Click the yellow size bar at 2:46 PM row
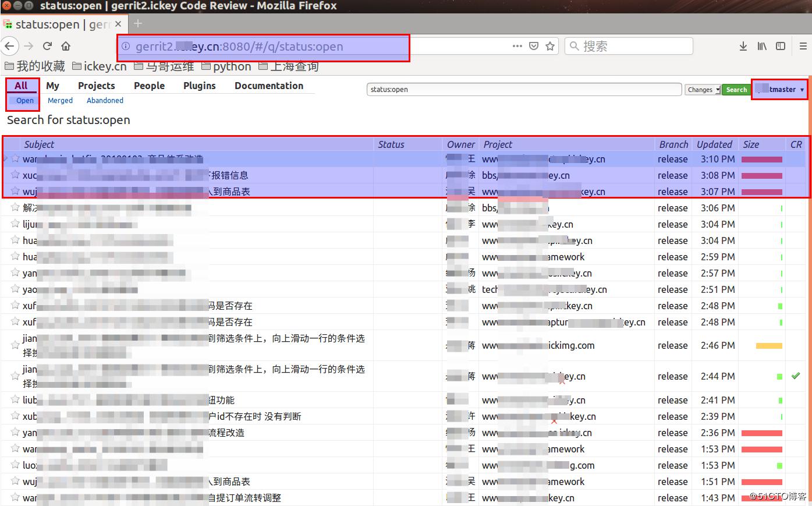Screen dimensions: 812x506 [x=768, y=345]
